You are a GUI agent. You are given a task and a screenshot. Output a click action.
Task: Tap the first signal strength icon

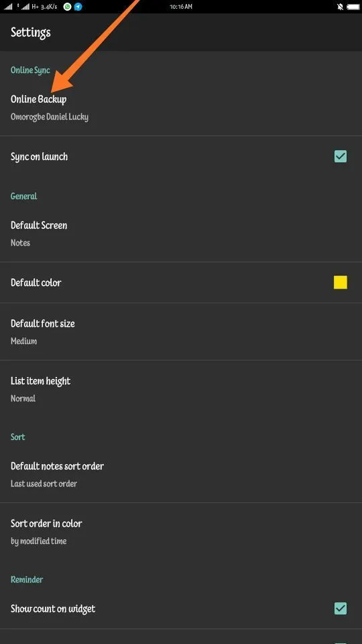(8, 7)
